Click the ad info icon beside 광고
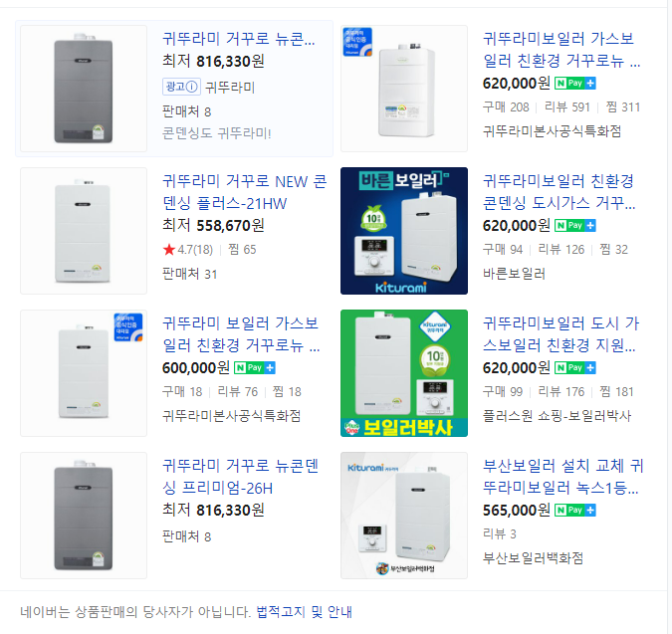 192,87
